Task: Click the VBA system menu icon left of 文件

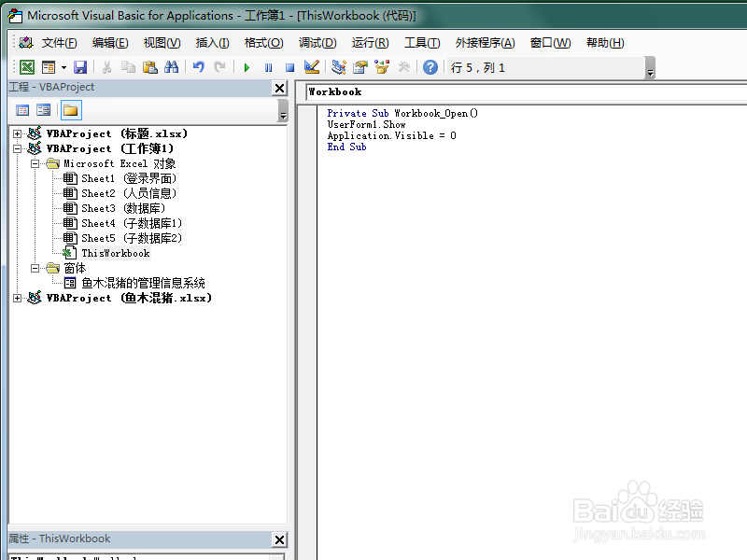Action: click(26, 43)
